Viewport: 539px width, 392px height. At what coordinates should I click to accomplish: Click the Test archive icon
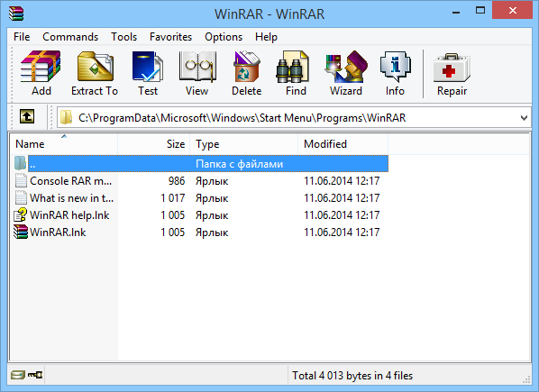click(148, 67)
